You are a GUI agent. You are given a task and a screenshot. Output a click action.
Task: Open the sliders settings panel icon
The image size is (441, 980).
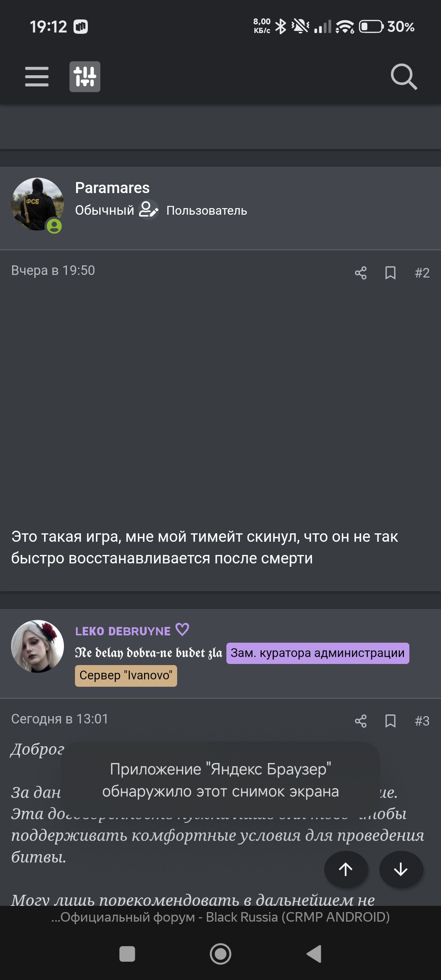coord(85,76)
